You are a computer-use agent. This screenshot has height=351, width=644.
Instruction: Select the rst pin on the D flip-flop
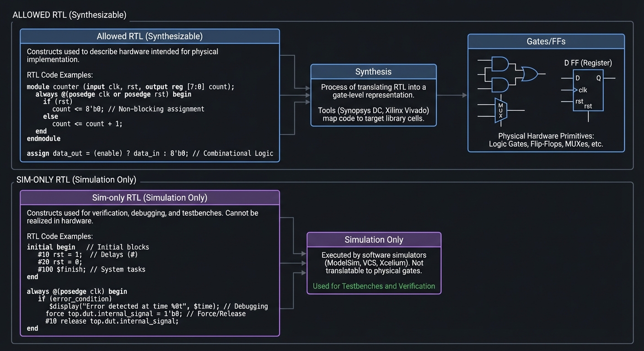click(579, 101)
